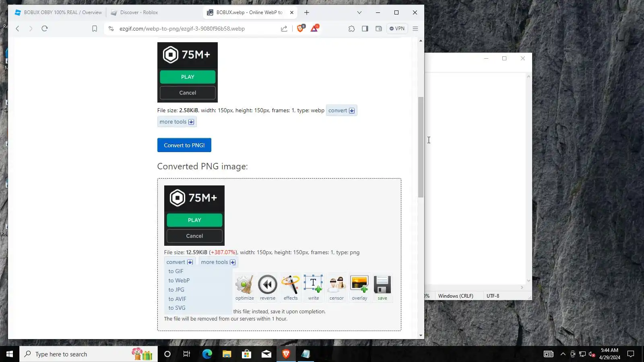
Task: View site information icon in address bar
Action: [111, 29]
